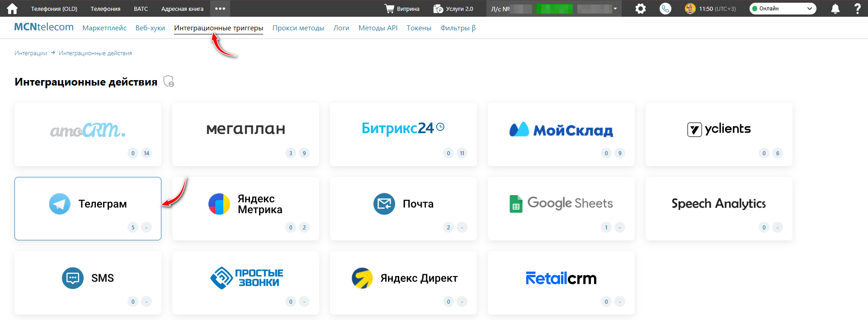Click the Простые Звонки logo icon
Screen dimensions: 868x320
pos(222,278)
